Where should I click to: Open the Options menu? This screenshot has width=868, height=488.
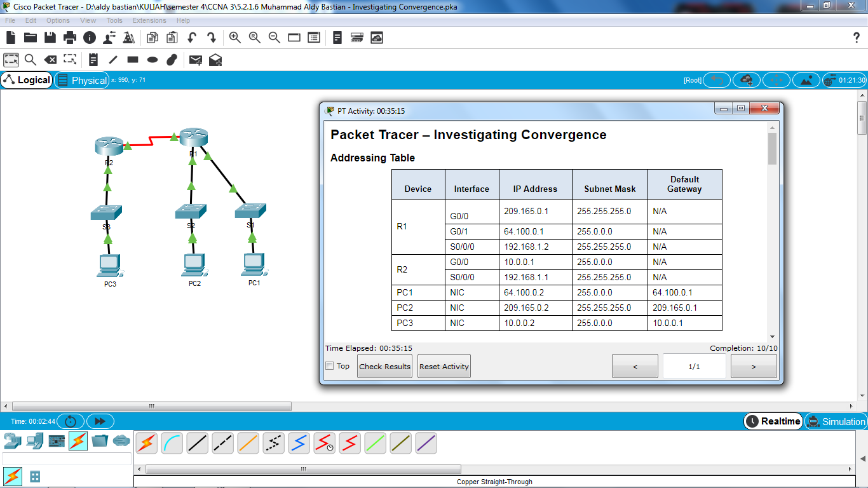pos(58,20)
